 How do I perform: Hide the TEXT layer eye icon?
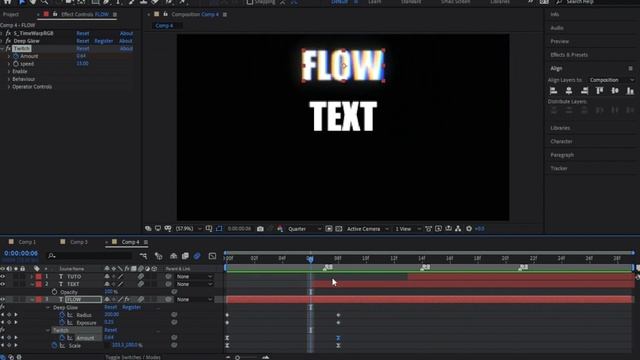tap(3, 284)
